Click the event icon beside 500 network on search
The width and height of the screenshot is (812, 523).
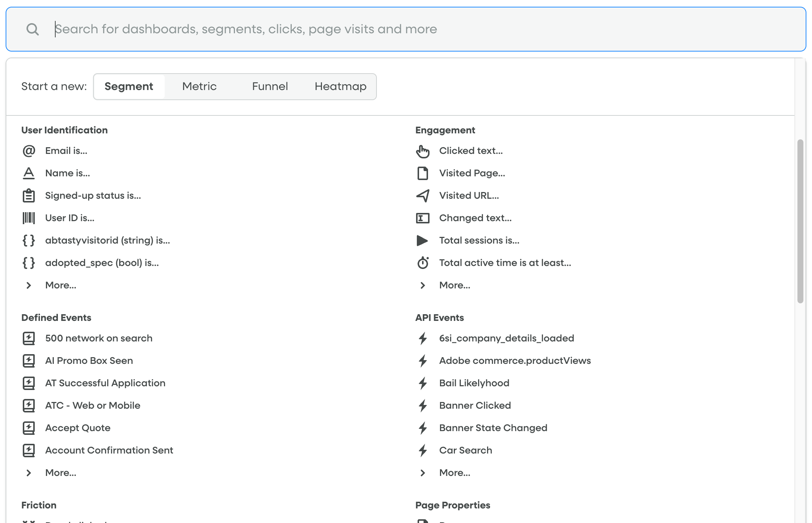(29, 338)
